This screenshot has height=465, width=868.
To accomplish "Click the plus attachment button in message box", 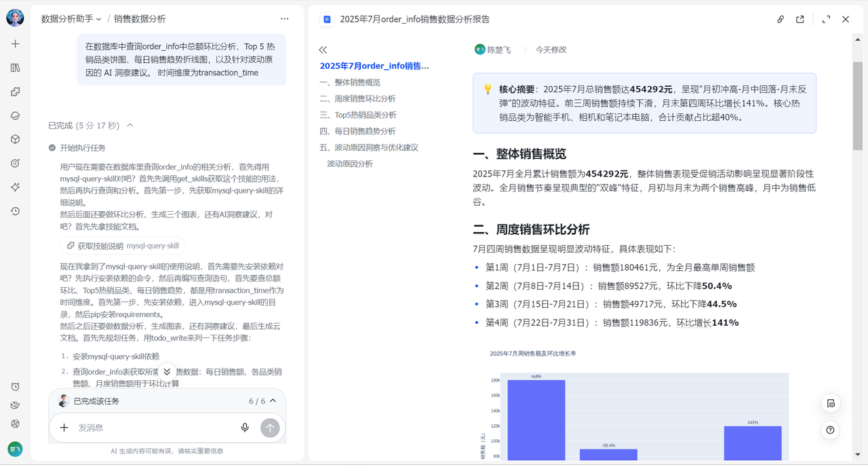I will pyautogui.click(x=64, y=428).
